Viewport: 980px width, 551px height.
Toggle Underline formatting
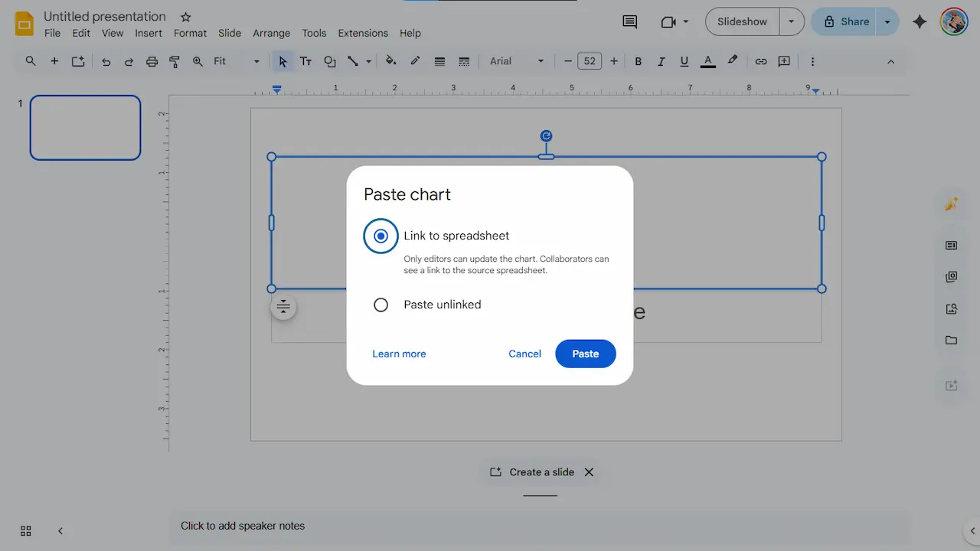coord(684,61)
